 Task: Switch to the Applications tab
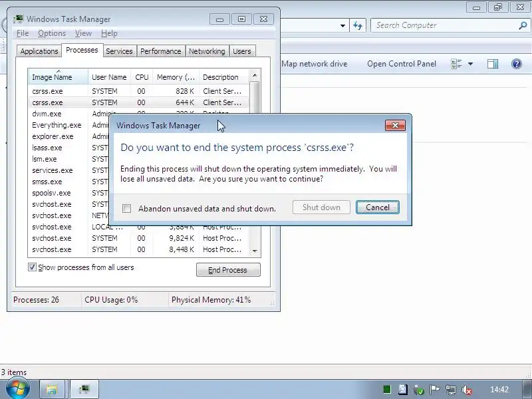[x=39, y=51]
